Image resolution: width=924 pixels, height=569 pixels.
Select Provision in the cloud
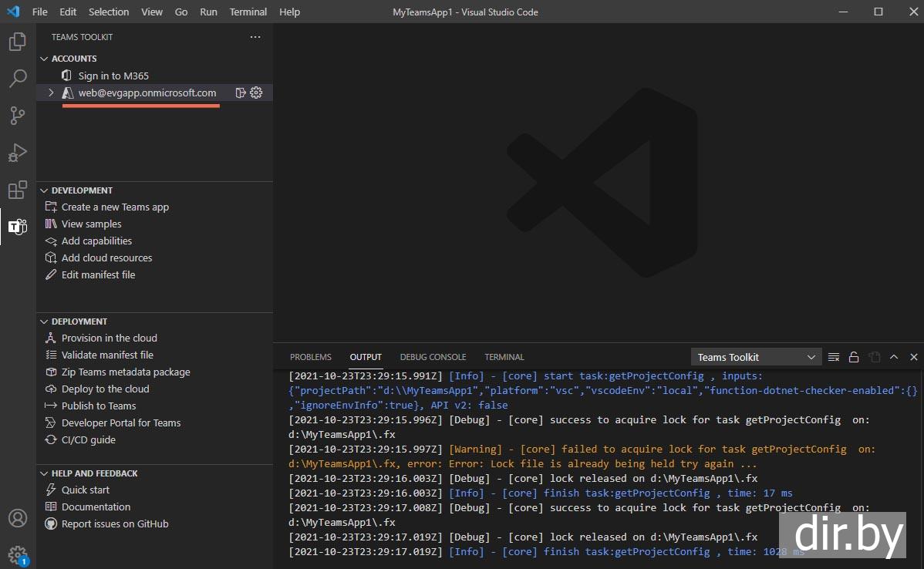click(109, 338)
